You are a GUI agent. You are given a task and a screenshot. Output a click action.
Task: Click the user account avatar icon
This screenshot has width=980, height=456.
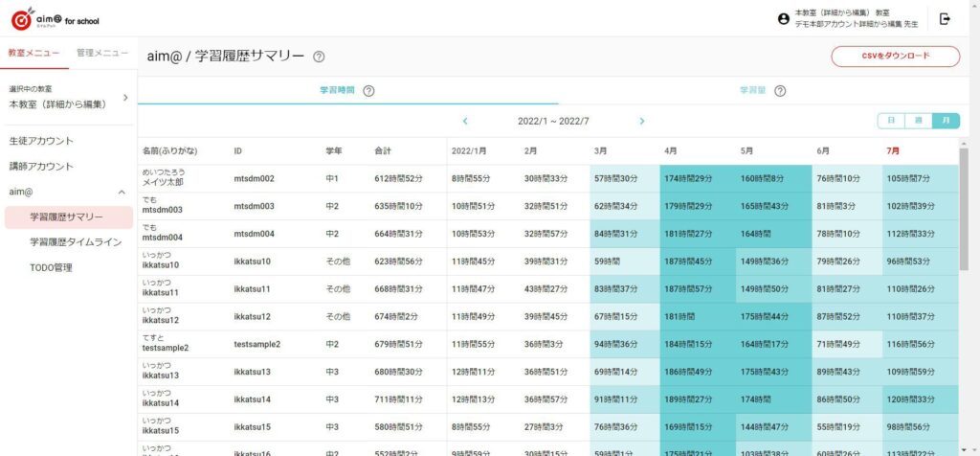(x=784, y=18)
